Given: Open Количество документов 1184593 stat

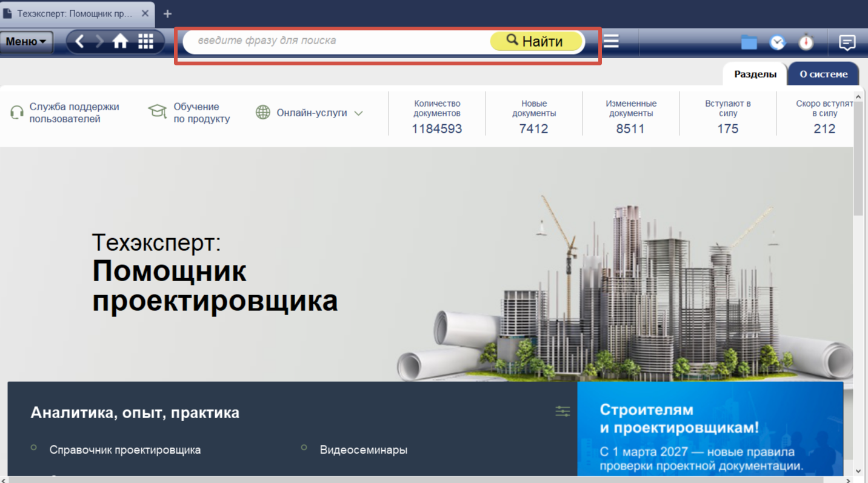Looking at the screenshot, I should [437, 117].
